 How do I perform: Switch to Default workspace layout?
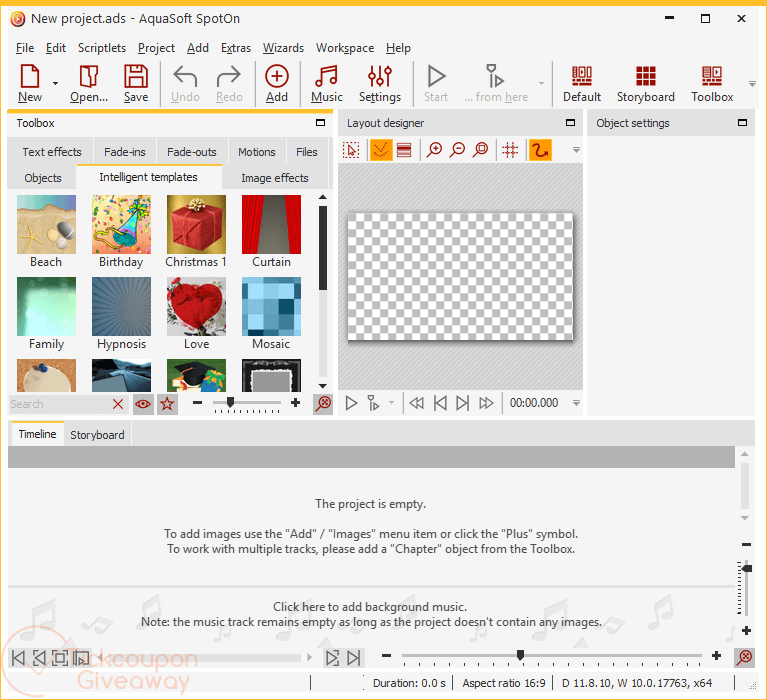pyautogui.click(x=582, y=83)
